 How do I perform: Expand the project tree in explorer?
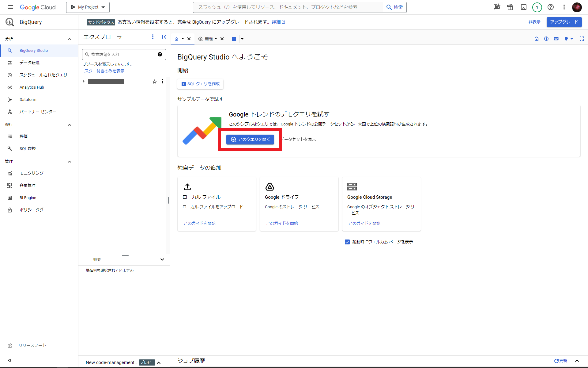click(83, 81)
